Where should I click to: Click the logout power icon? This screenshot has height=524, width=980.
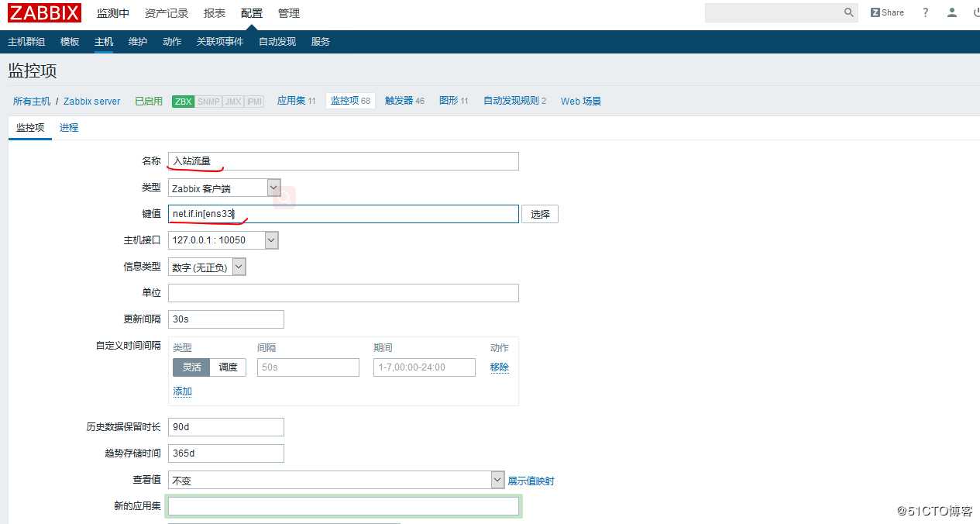pyautogui.click(x=975, y=12)
